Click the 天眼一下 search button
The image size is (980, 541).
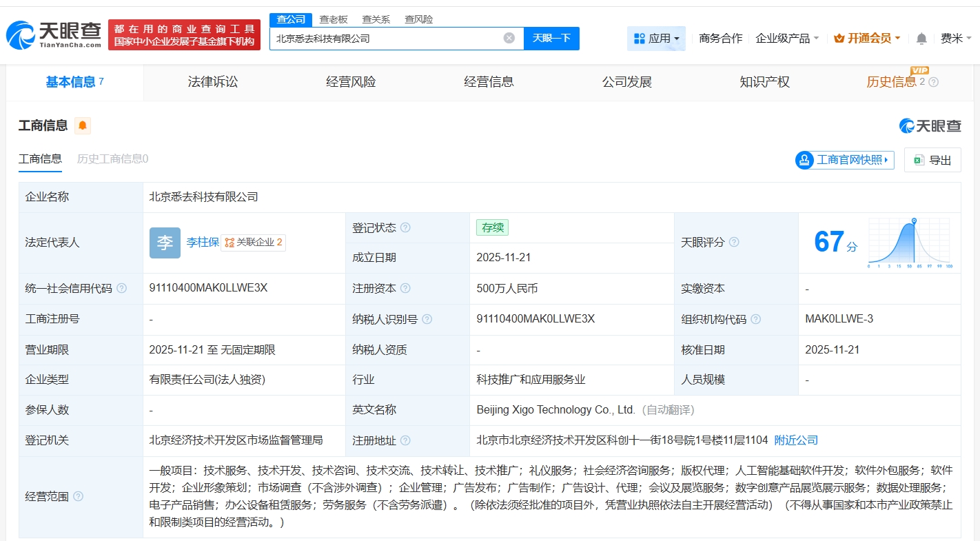[x=551, y=39]
